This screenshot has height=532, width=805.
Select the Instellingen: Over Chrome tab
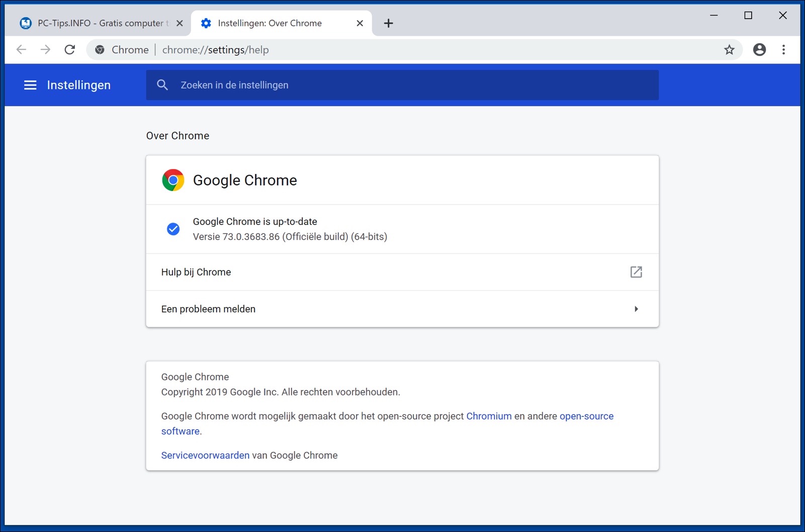click(x=281, y=23)
